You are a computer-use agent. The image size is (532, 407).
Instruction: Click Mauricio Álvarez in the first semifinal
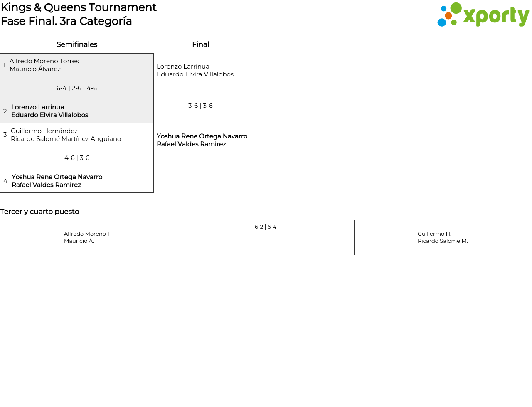[x=35, y=69]
